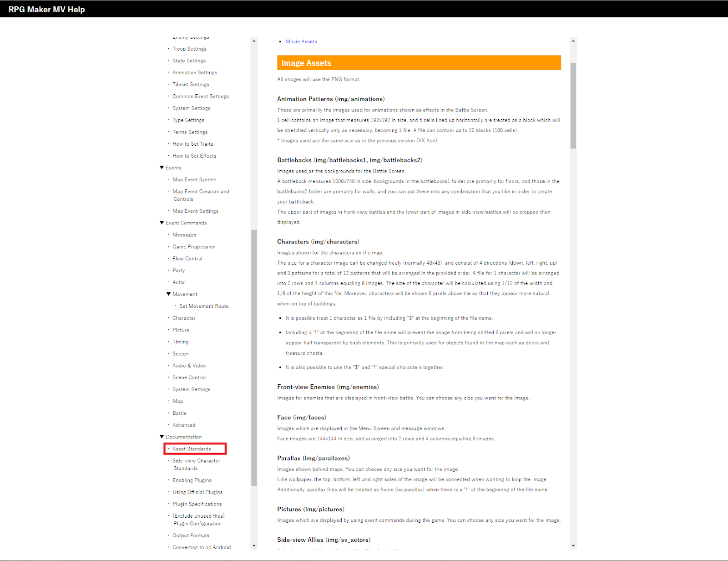
Task: Open System Settings under Event Commands
Action: coord(192,389)
